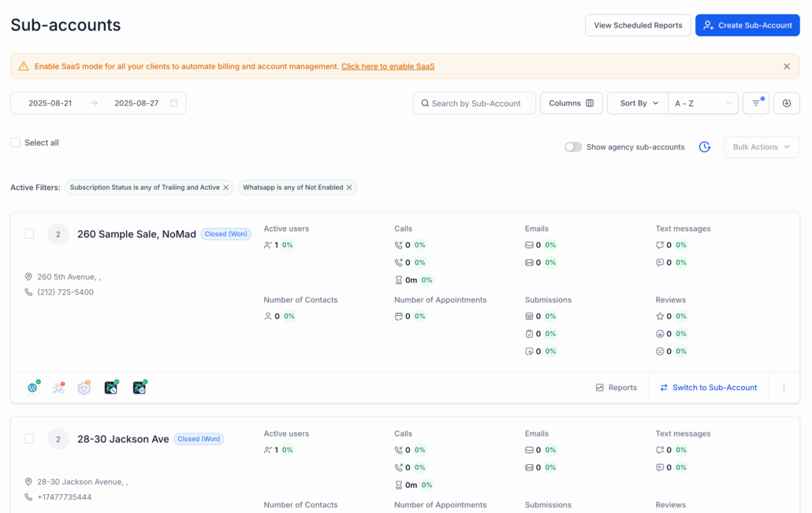Click the download export icon
The width and height of the screenshot is (812, 513).
(786, 103)
